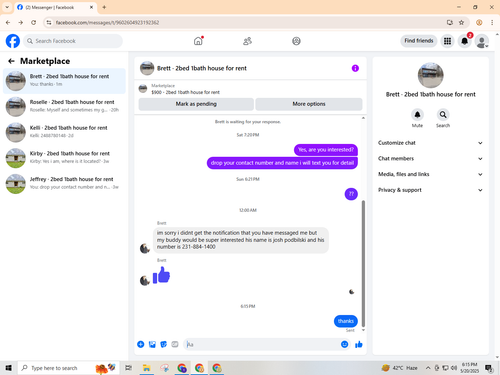
Task: Bookmark this page with star icon
Action: pos(461,22)
